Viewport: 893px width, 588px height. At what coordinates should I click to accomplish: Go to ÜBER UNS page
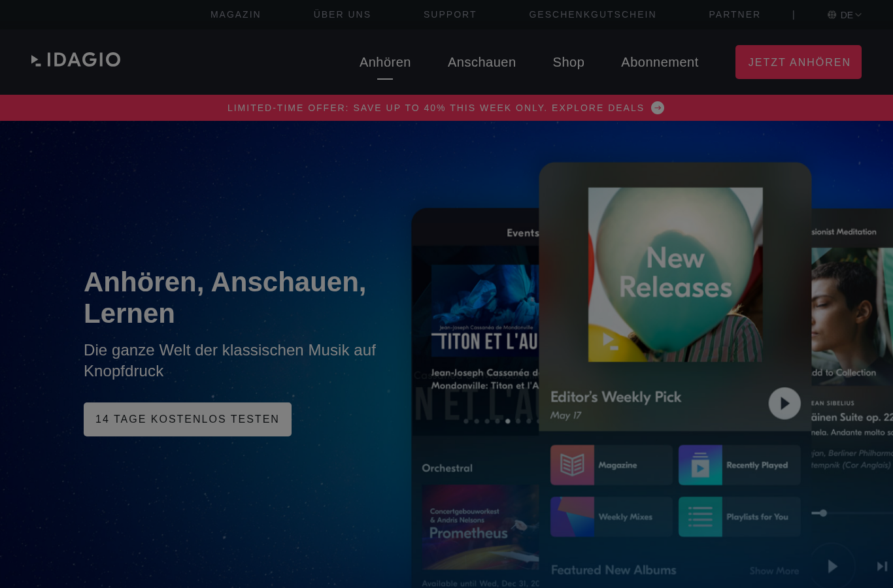click(x=342, y=14)
